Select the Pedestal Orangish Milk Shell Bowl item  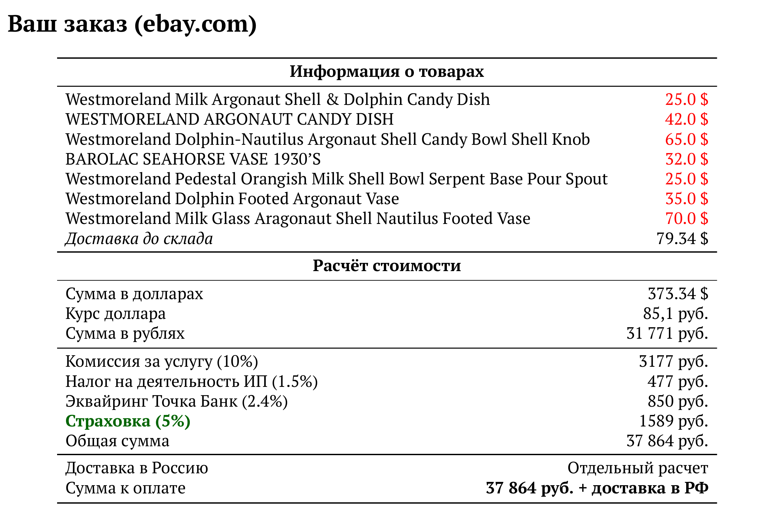(336, 179)
